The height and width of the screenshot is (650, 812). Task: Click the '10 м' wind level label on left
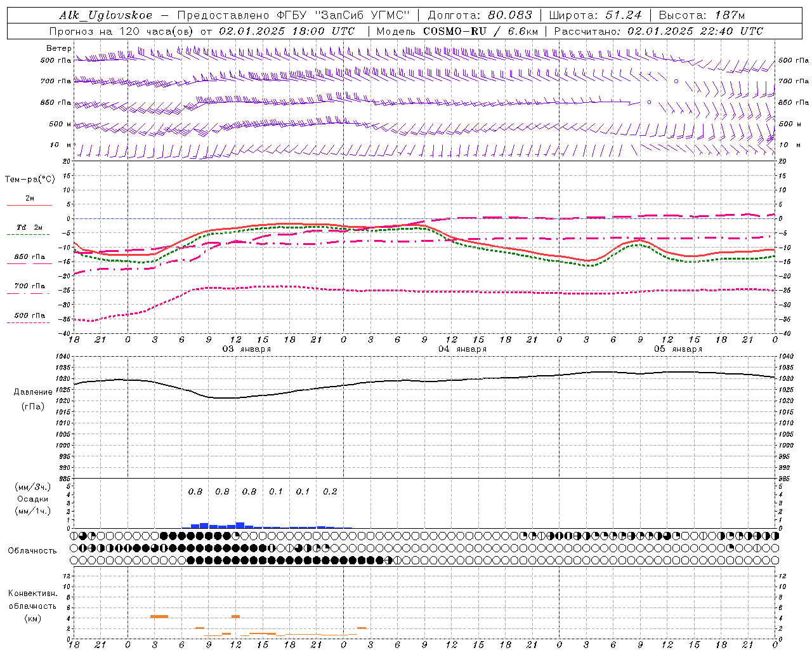tap(61, 145)
